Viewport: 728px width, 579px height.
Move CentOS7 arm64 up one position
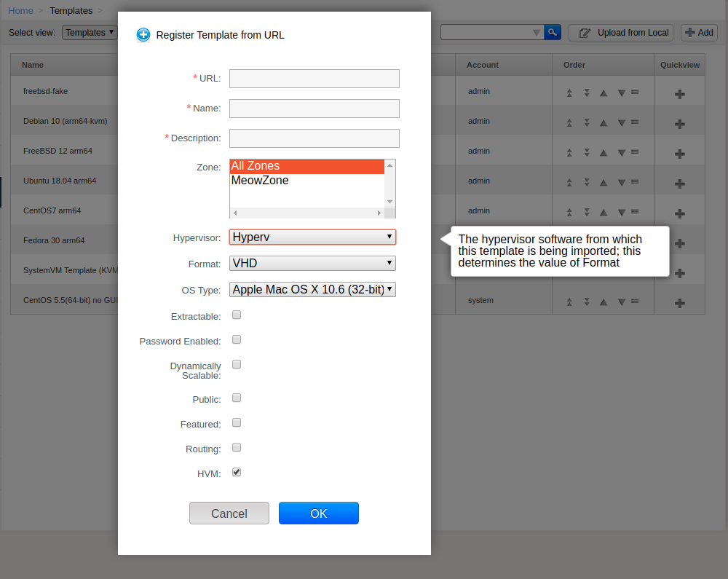tap(604, 212)
